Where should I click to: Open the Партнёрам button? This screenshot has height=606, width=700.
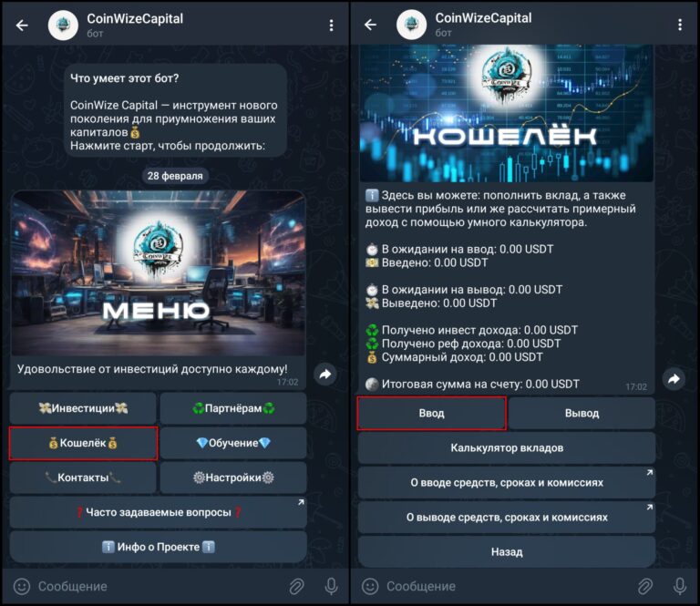pyautogui.click(x=233, y=408)
